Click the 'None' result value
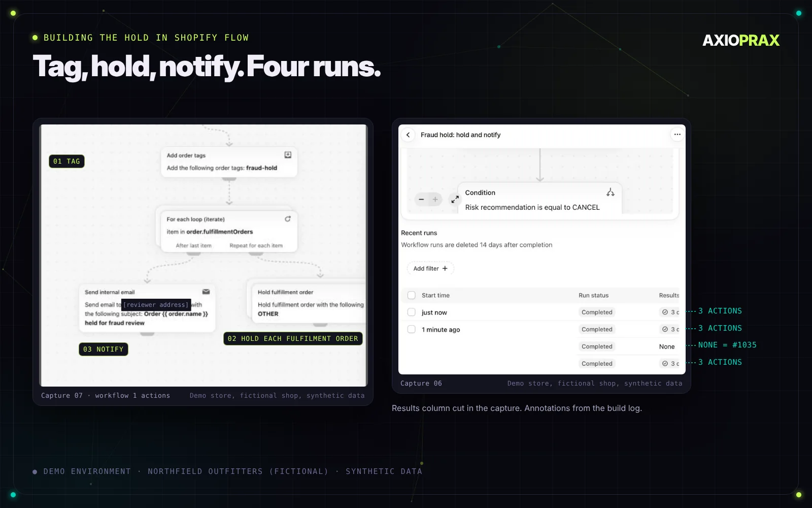Screen dimensions: 812x508 [667, 346]
